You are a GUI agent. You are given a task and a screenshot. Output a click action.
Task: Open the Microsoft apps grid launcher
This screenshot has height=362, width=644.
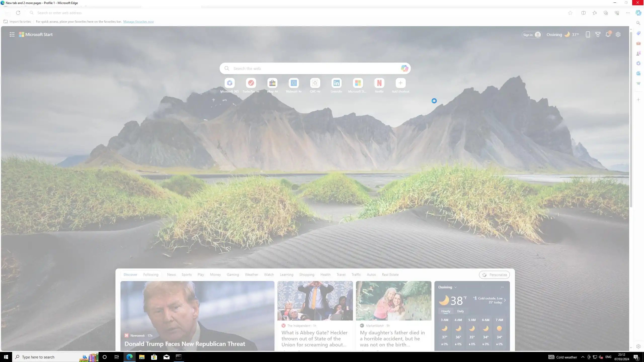[x=12, y=34]
